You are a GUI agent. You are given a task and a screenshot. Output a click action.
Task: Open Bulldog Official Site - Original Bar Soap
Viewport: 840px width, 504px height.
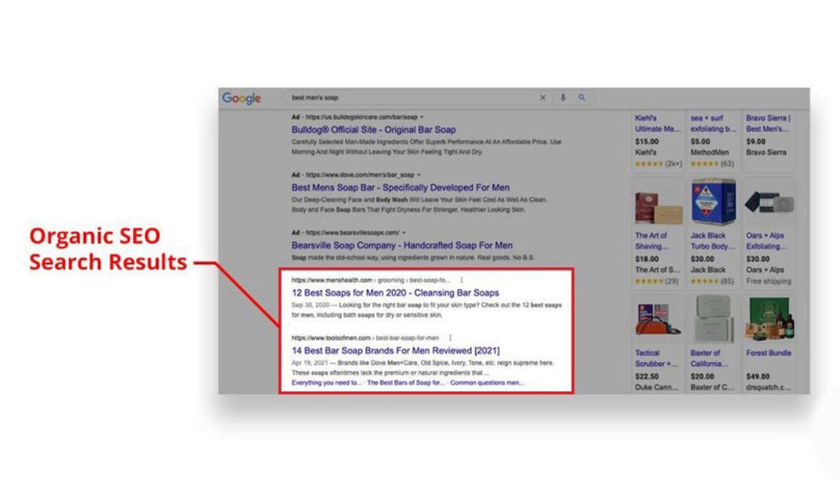(x=373, y=130)
